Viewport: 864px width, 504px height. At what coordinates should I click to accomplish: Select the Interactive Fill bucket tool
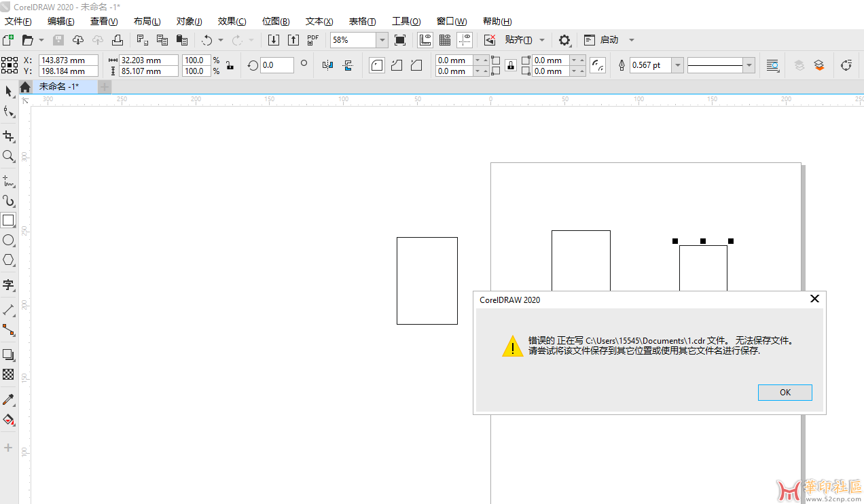pyautogui.click(x=8, y=420)
